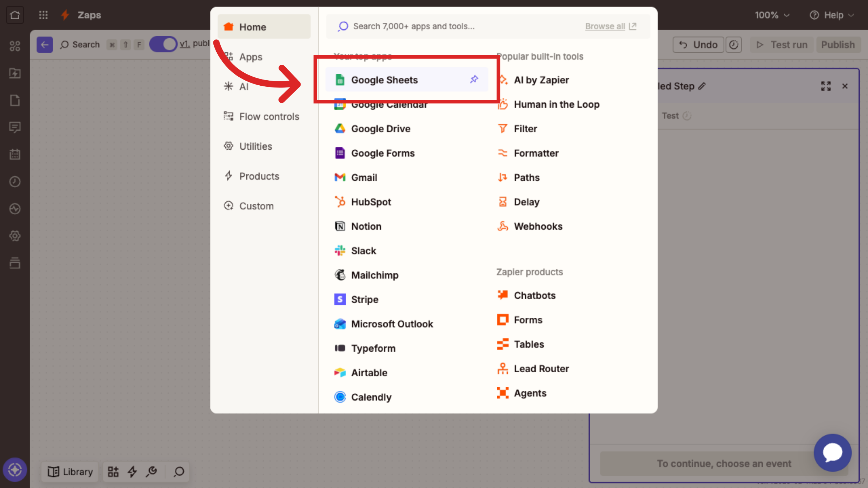Viewport: 868px width, 488px height.
Task: Open the comments icon in left sidebar
Action: point(15,127)
